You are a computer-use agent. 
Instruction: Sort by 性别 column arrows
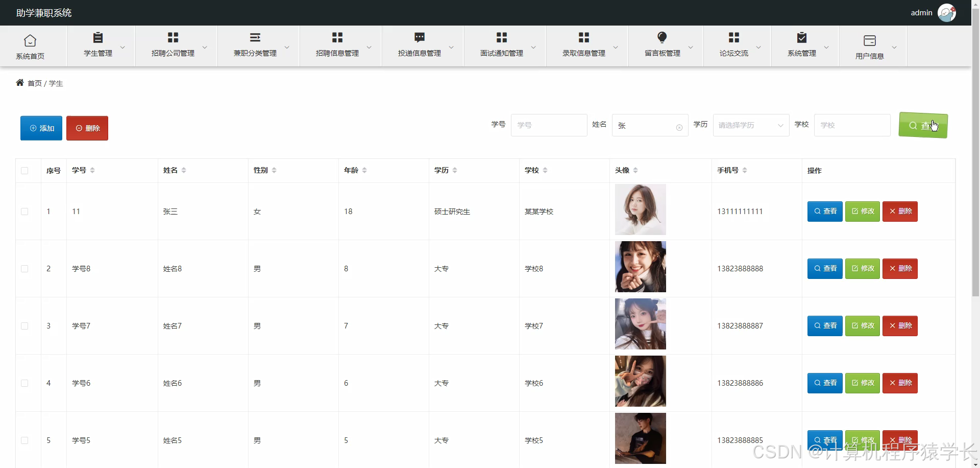pyautogui.click(x=274, y=170)
